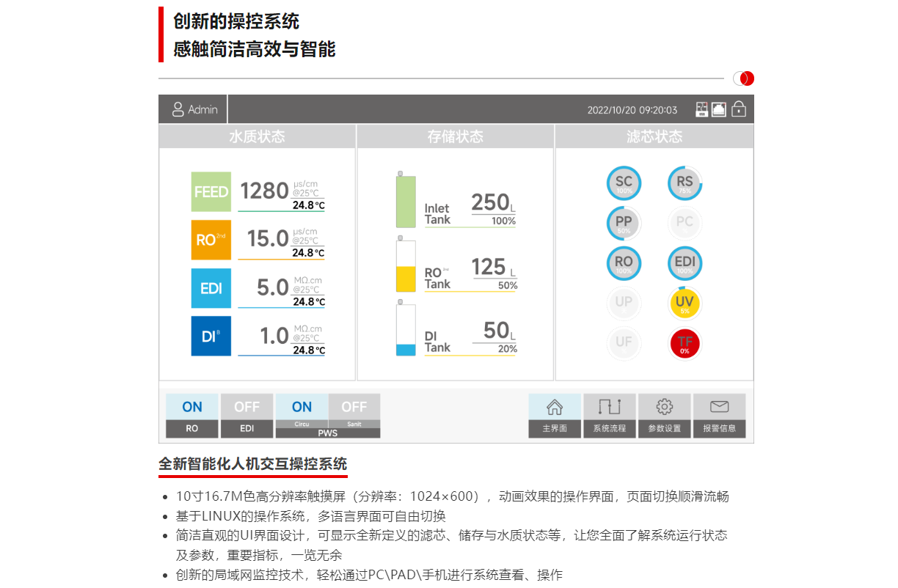
Task: Turn on the Sanit toggle under PWS
Action: pyautogui.click(x=354, y=406)
